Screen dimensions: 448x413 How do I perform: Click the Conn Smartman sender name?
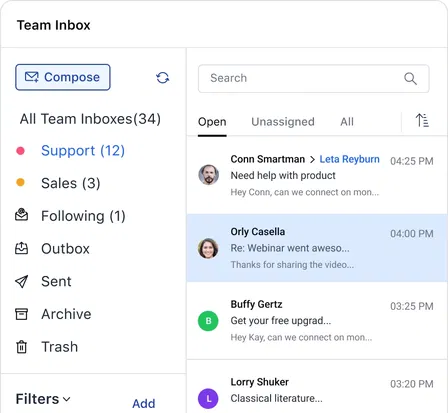tap(268, 159)
